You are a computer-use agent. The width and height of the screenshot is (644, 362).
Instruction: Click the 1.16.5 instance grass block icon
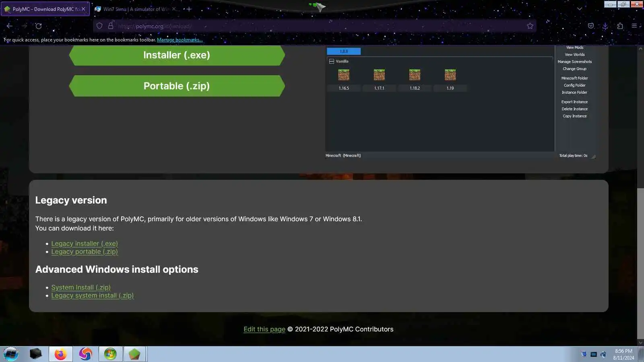click(x=344, y=75)
